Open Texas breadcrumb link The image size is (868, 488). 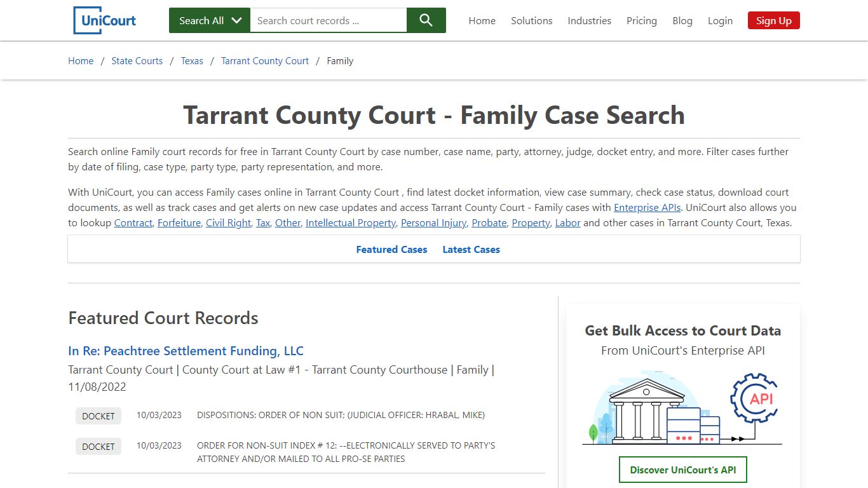pos(192,61)
